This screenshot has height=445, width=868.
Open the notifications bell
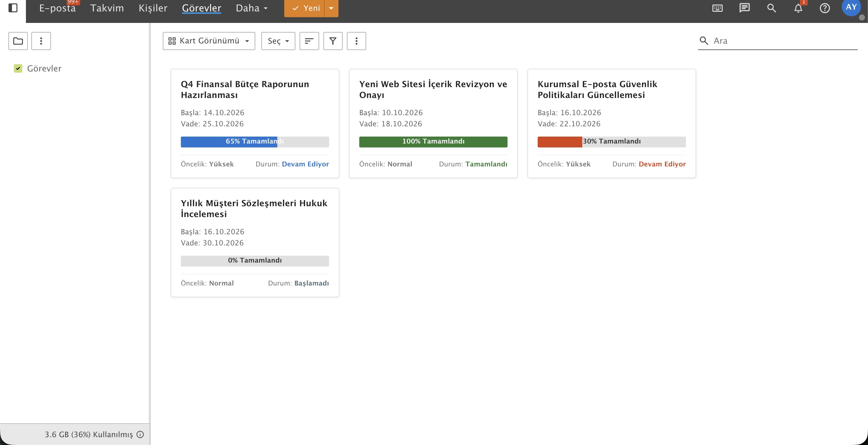tap(798, 8)
